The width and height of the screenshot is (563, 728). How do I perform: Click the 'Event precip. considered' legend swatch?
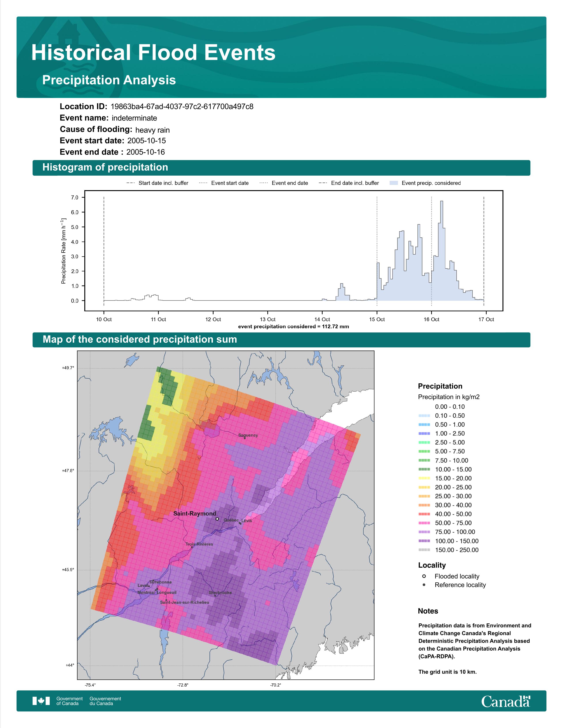pos(394,183)
